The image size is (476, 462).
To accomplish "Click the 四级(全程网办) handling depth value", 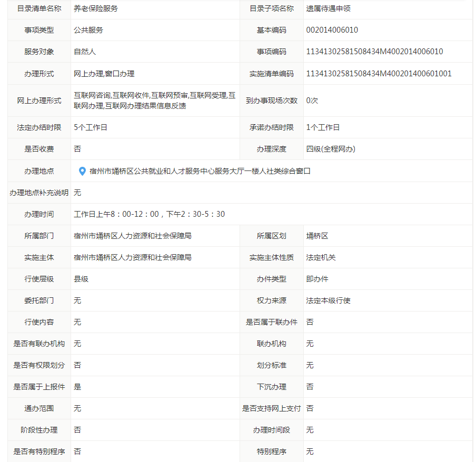I will (x=331, y=149).
